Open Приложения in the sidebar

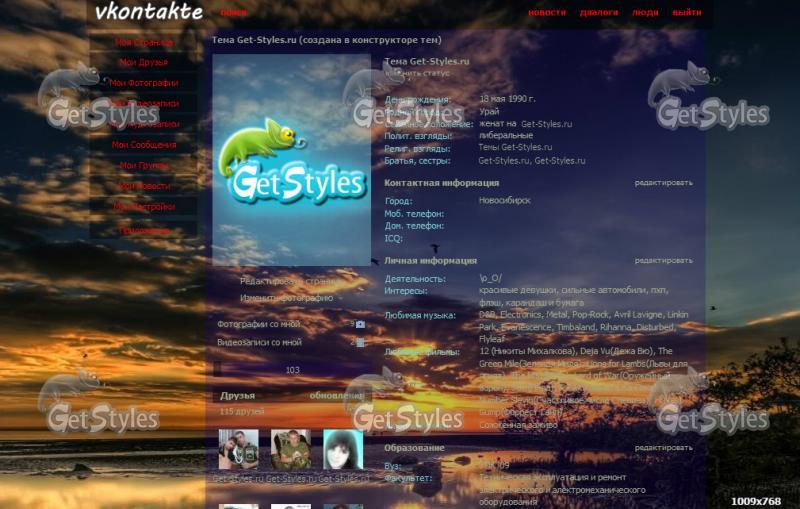[144, 230]
